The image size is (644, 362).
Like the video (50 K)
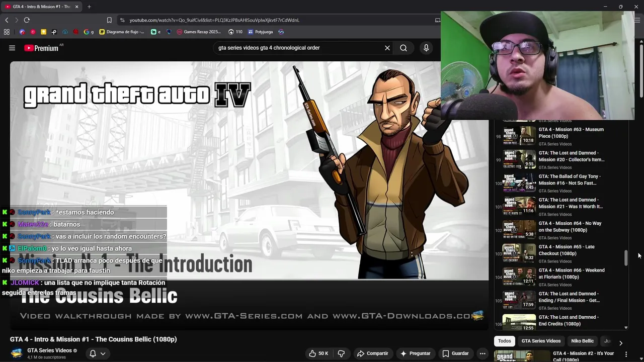318,353
